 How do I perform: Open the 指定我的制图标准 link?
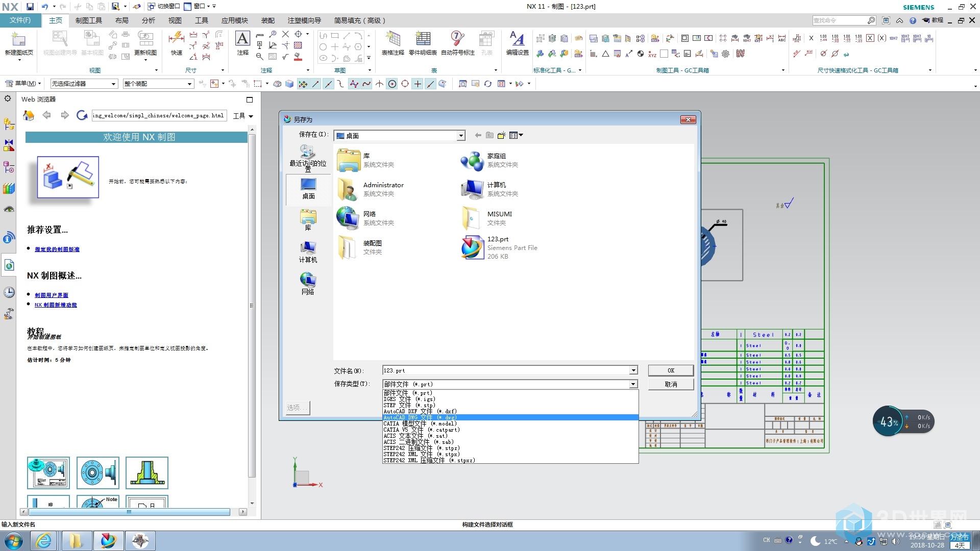pos(57,249)
